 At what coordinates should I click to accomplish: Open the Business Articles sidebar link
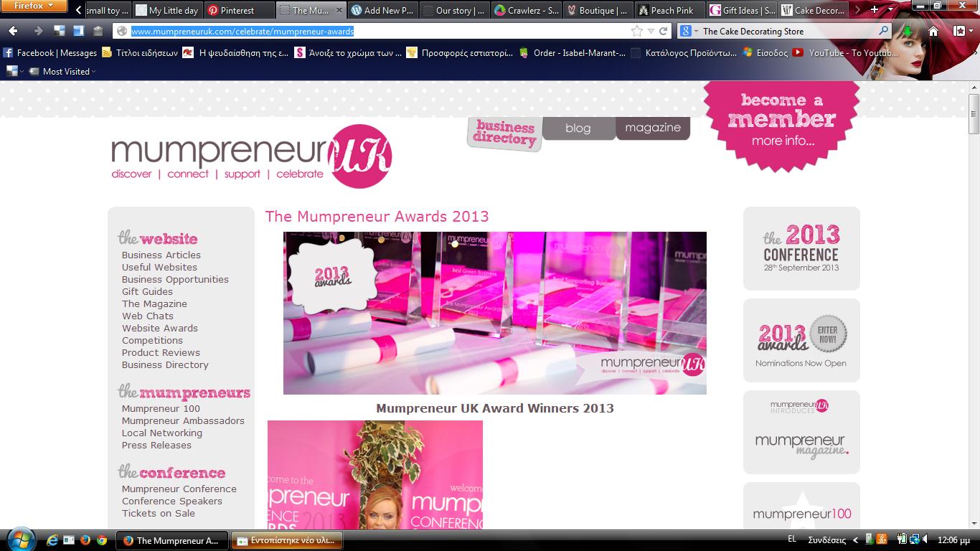161,255
